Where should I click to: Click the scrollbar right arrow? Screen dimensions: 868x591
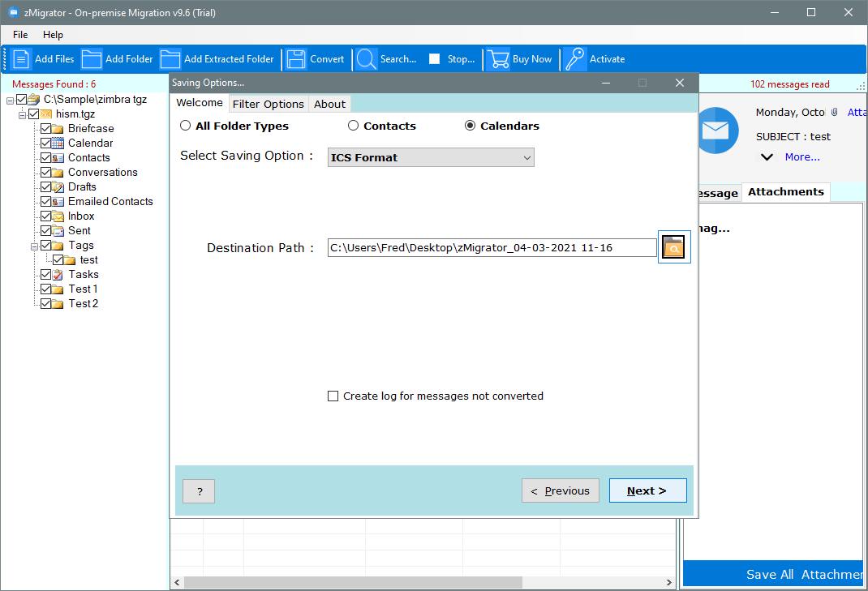pos(668,582)
